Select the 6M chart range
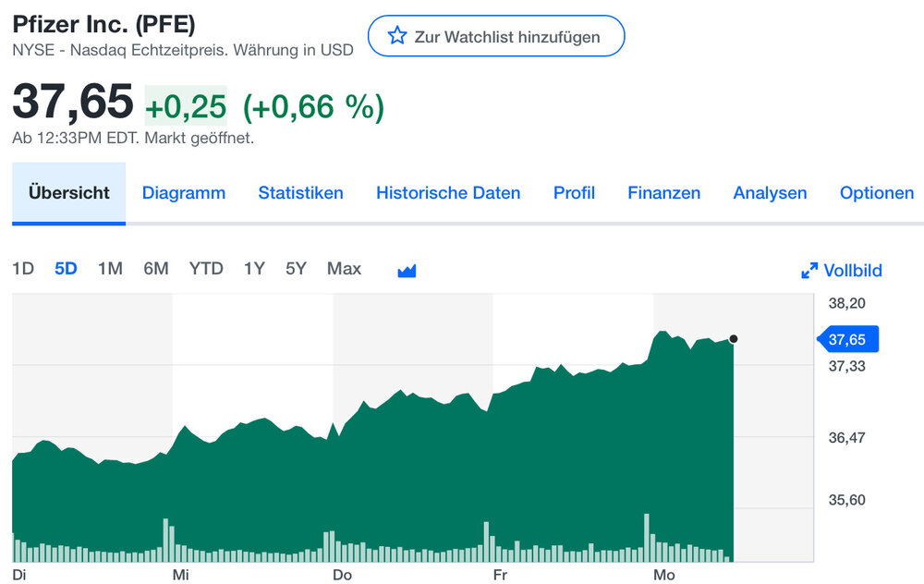The image size is (924, 584). (x=156, y=269)
